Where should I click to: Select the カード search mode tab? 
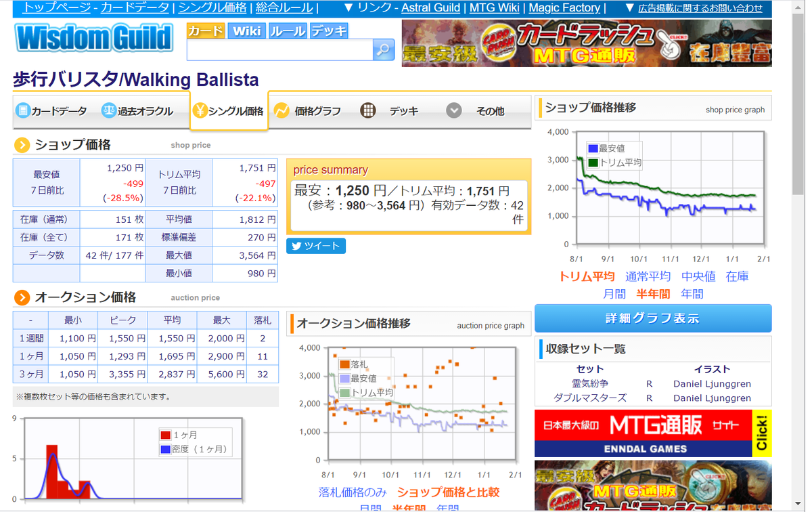tap(206, 31)
